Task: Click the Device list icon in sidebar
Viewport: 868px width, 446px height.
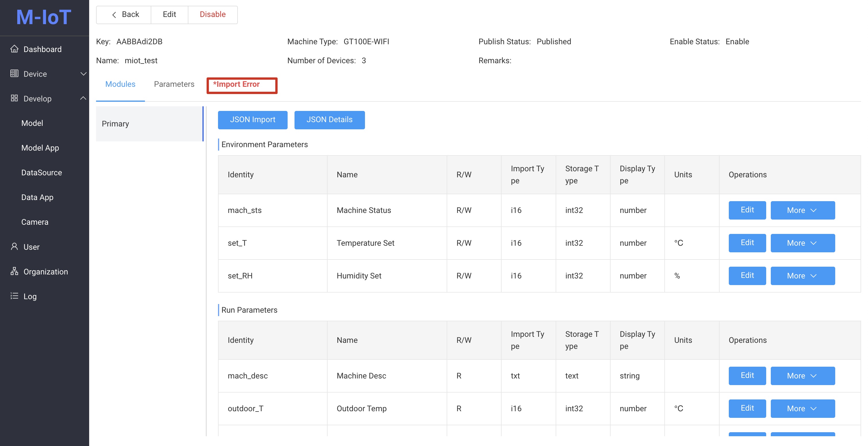Action: click(14, 73)
